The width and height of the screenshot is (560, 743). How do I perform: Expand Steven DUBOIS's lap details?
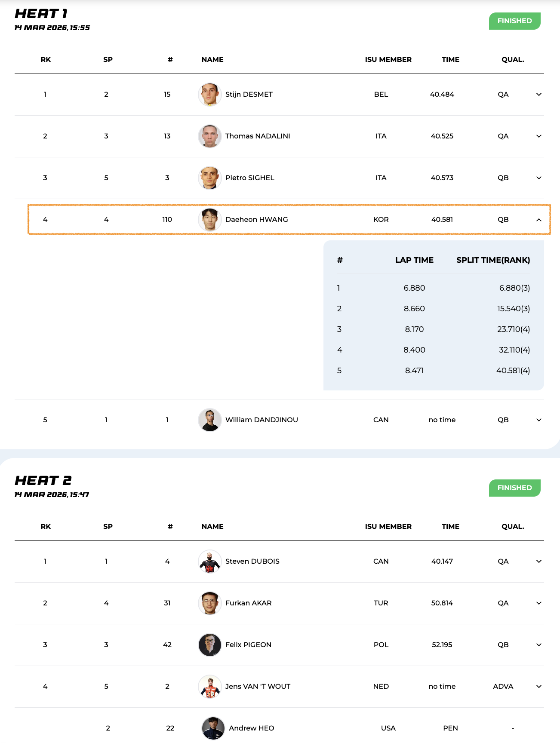pos(538,562)
